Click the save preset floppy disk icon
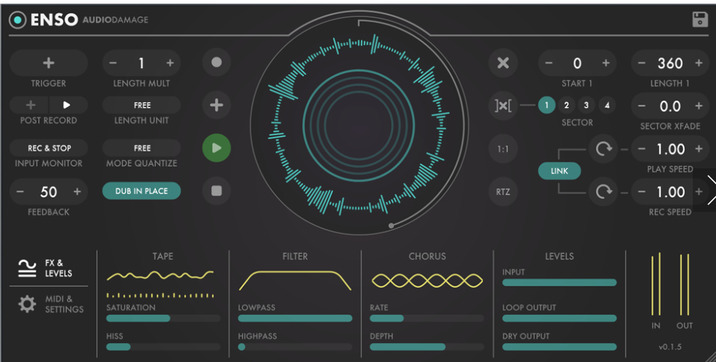The height and width of the screenshot is (362, 716). [x=700, y=20]
